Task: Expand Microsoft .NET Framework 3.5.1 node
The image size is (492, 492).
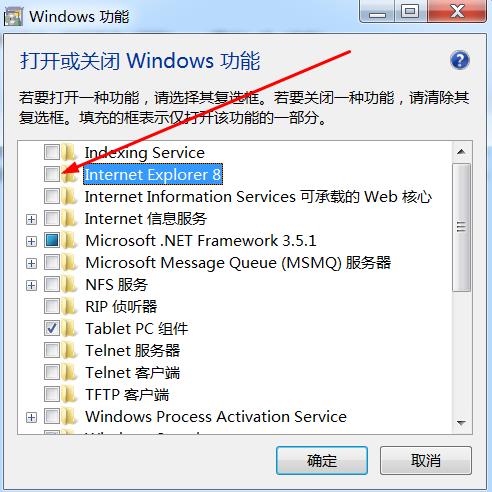Action: click(31, 241)
